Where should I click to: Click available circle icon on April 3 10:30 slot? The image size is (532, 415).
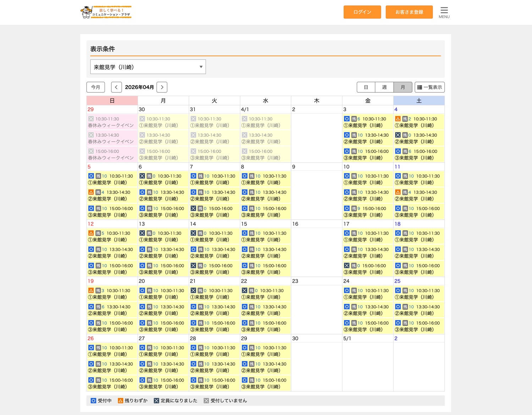coord(347,119)
